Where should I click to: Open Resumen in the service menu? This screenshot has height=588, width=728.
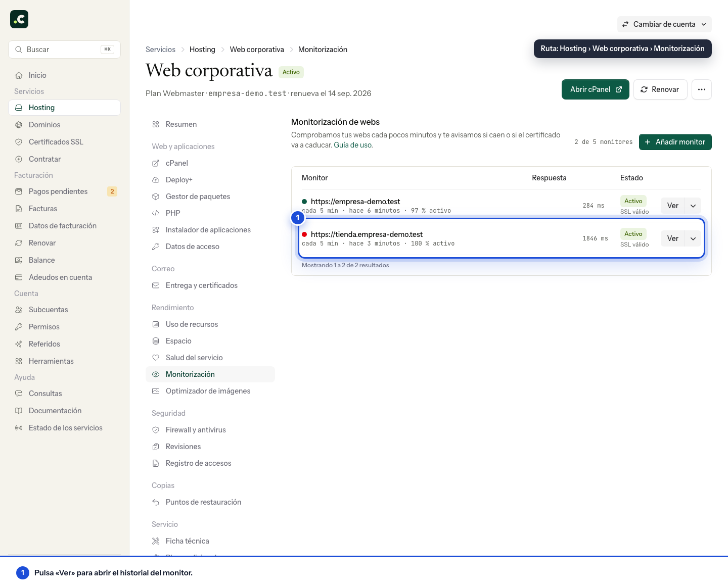click(x=210, y=124)
